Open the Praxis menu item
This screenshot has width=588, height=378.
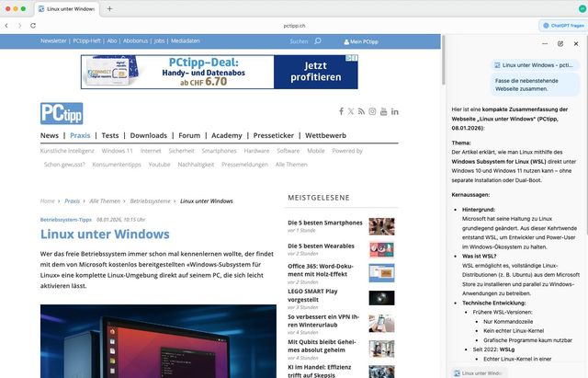80,135
